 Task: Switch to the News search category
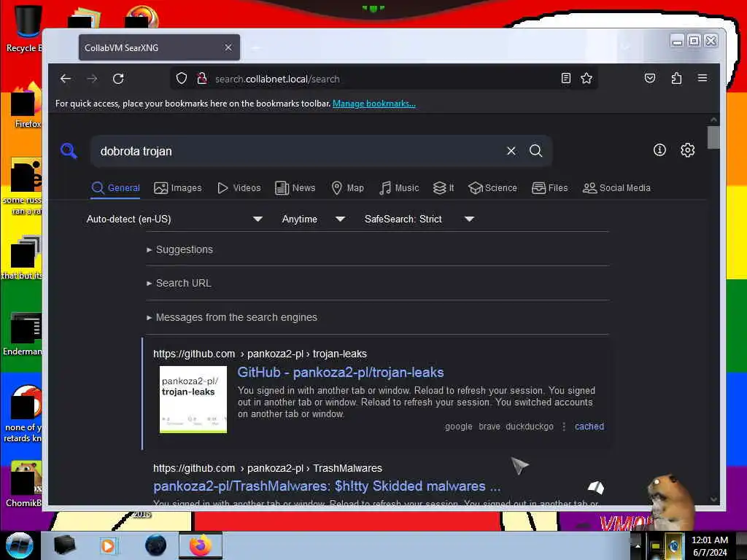coord(295,188)
